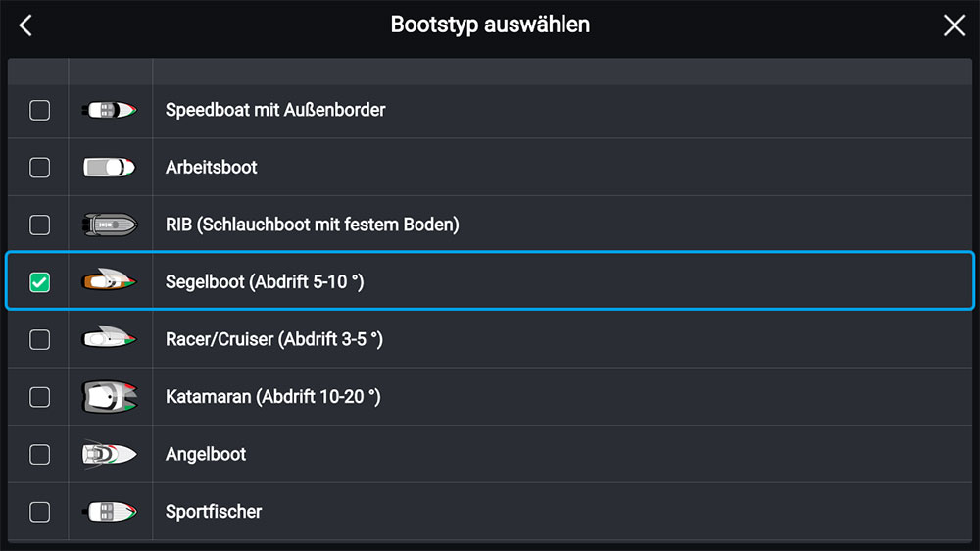The height and width of the screenshot is (551, 980).
Task: Click the RIB inflatable boat icon
Action: (110, 225)
